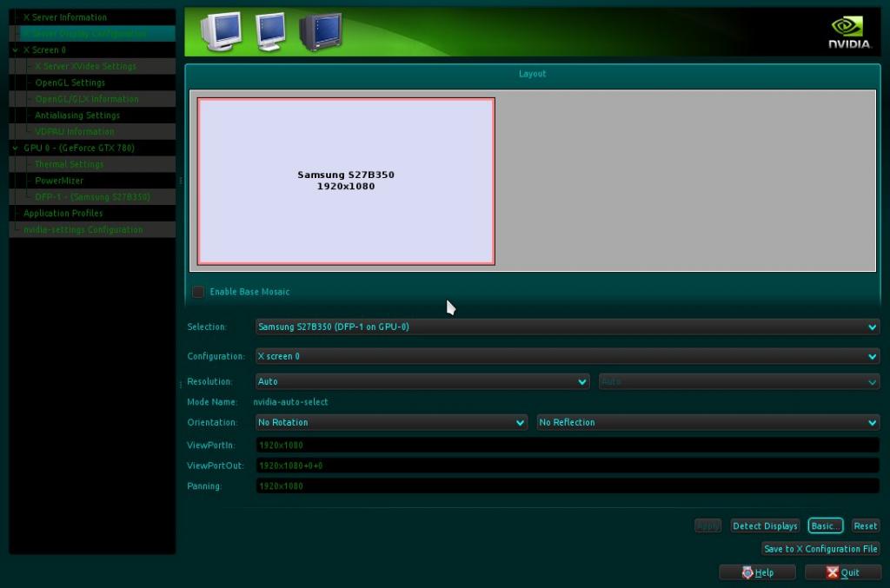The width and height of the screenshot is (890, 588).
Task: Enable the Base Mosaic checkbox
Action: [x=198, y=292]
